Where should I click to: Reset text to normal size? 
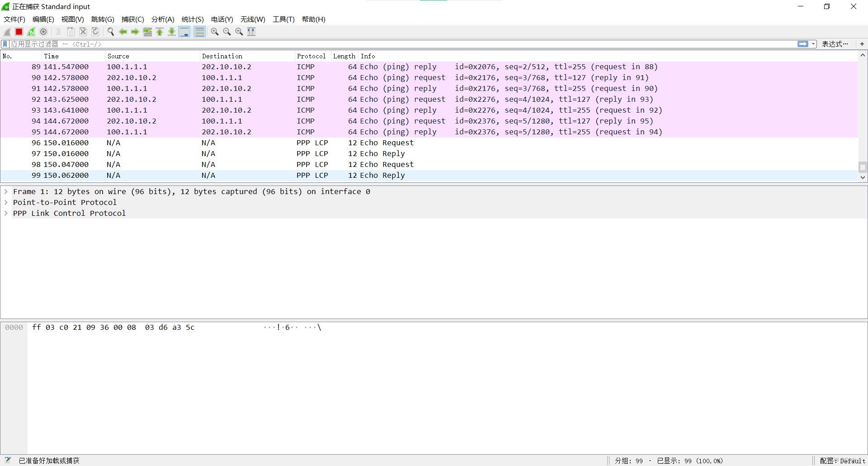(x=239, y=32)
